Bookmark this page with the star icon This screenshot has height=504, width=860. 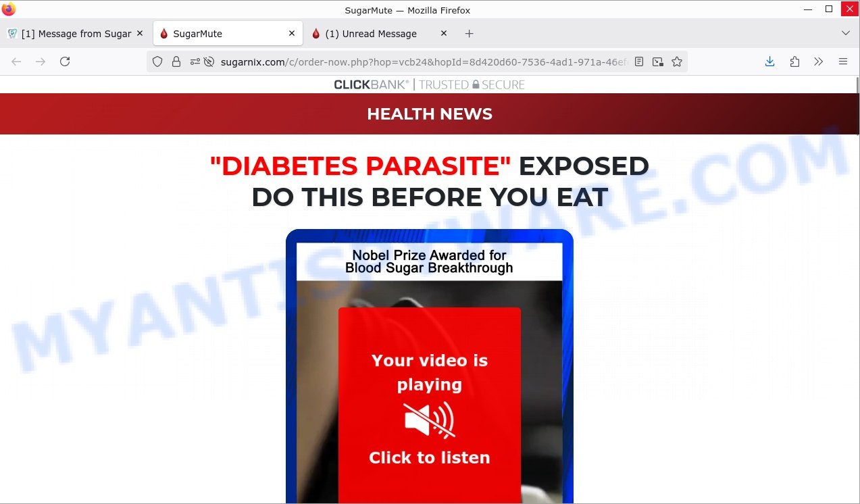coord(676,61)
